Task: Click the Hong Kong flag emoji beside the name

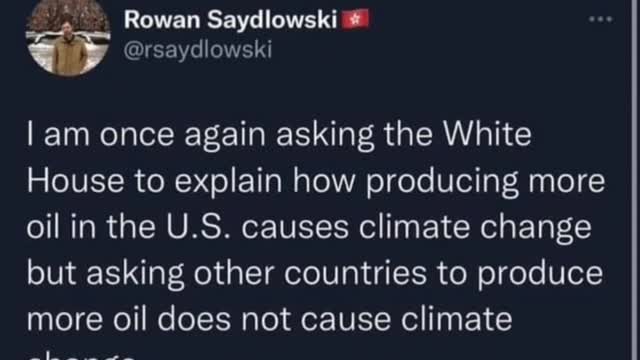Action: (355, 19)
